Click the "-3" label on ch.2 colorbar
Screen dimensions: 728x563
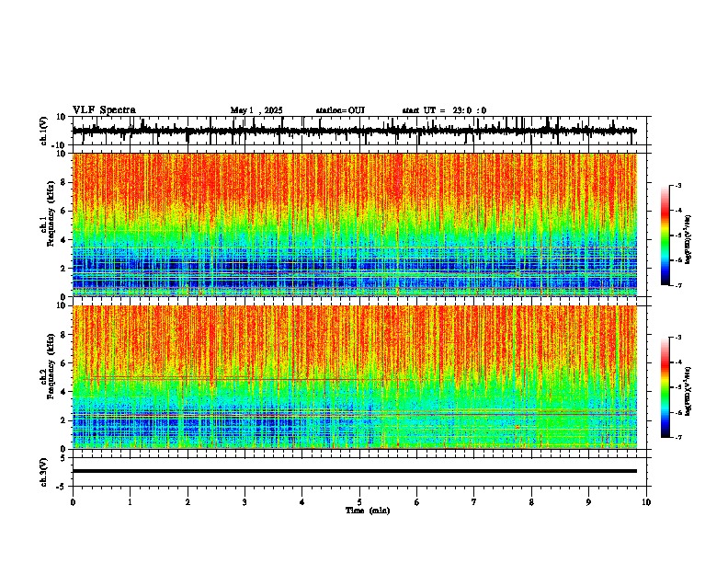[x=678, y=338]
